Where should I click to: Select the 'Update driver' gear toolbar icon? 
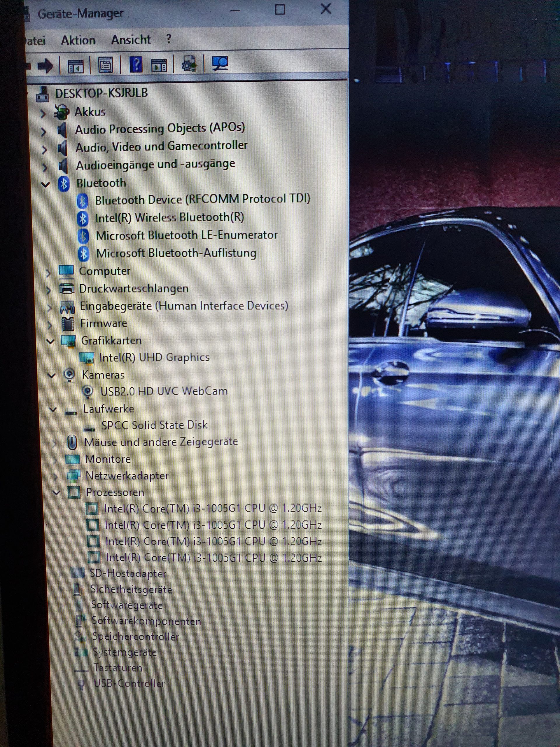190,64
